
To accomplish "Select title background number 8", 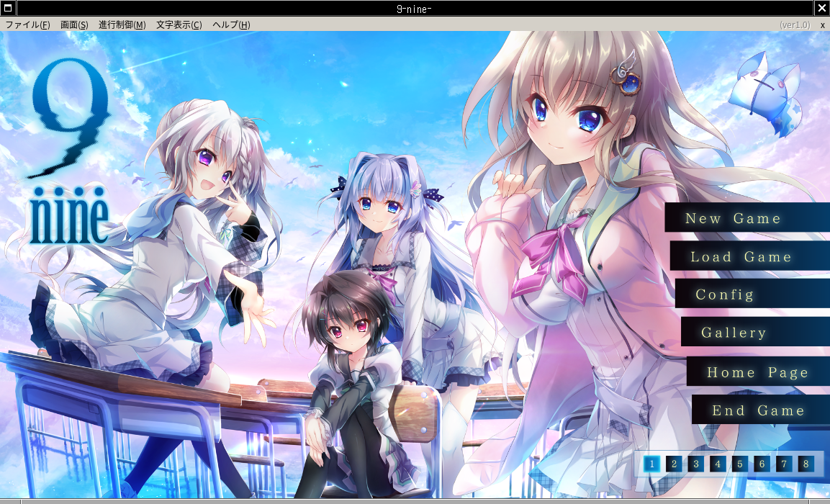I will coord(806,464).
